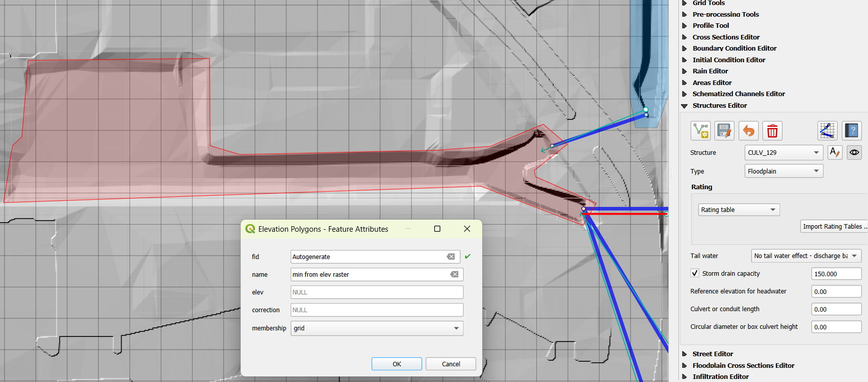Clear the name field in attributes dialog

[x=454, y=274]
